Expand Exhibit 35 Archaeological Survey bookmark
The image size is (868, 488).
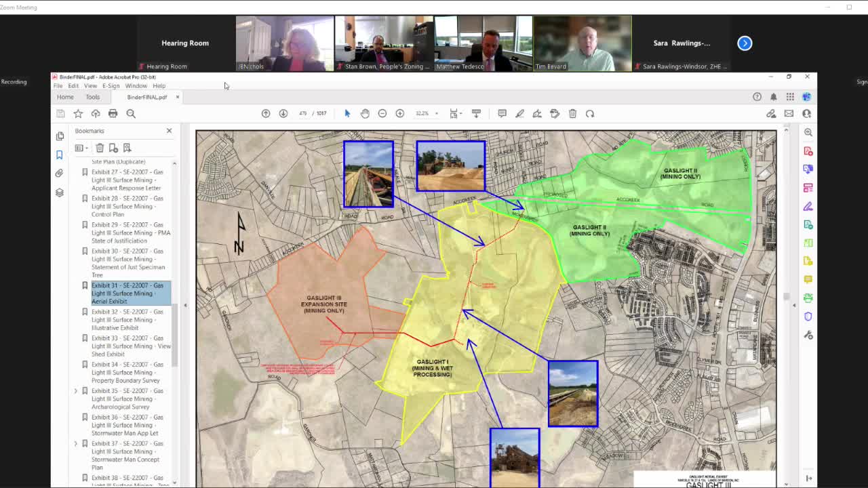click(76, 391)
